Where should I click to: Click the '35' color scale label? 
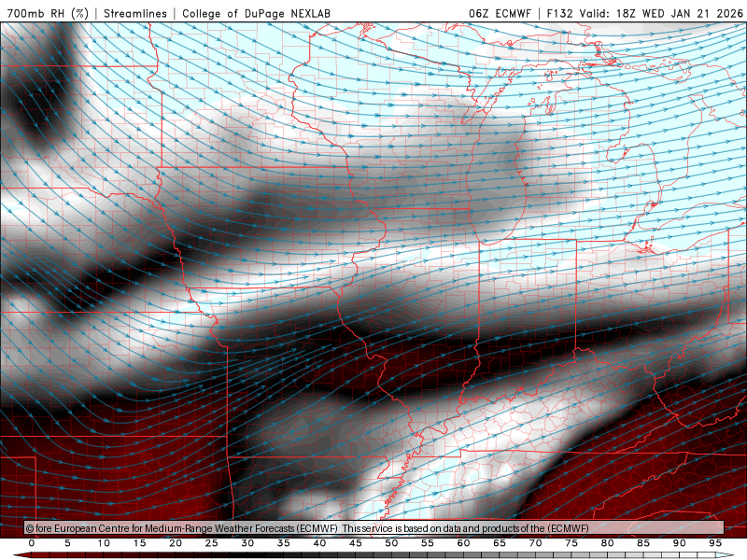tap(284, 543)
